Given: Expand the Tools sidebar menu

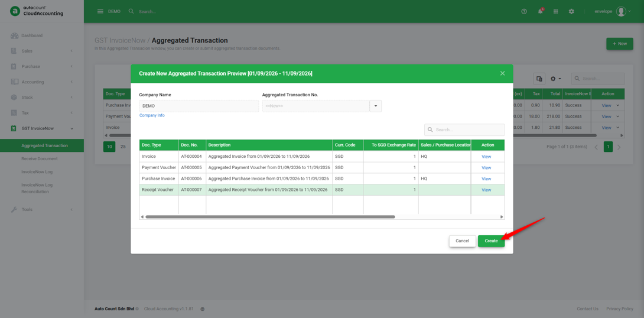Looking at the screenshot, I should [x=71, y=209].
